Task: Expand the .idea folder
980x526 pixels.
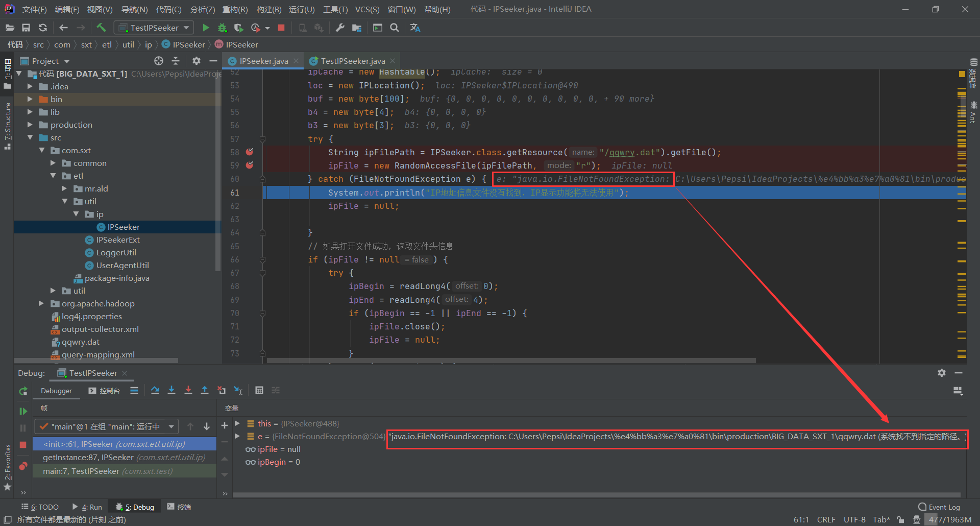Action: (x=30, y=86)
